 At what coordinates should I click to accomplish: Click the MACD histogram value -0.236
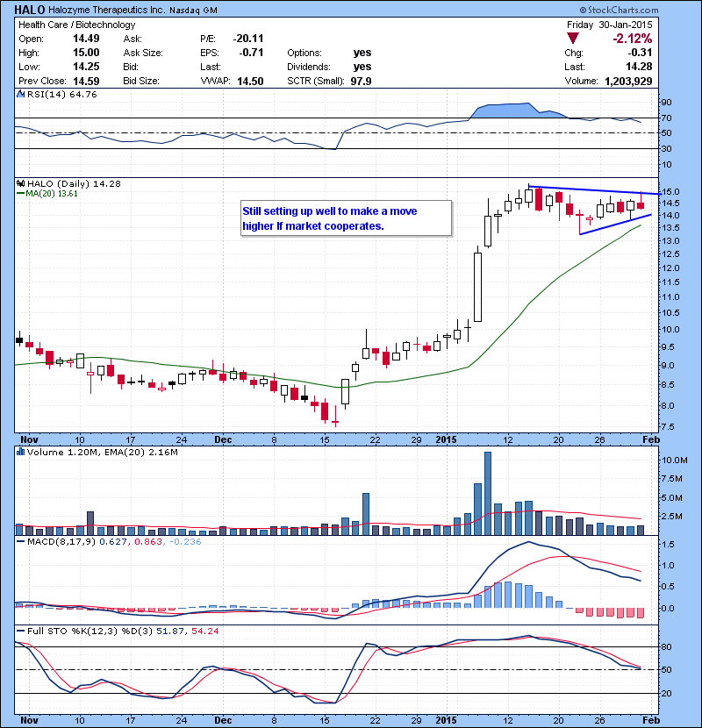[185, 541]
